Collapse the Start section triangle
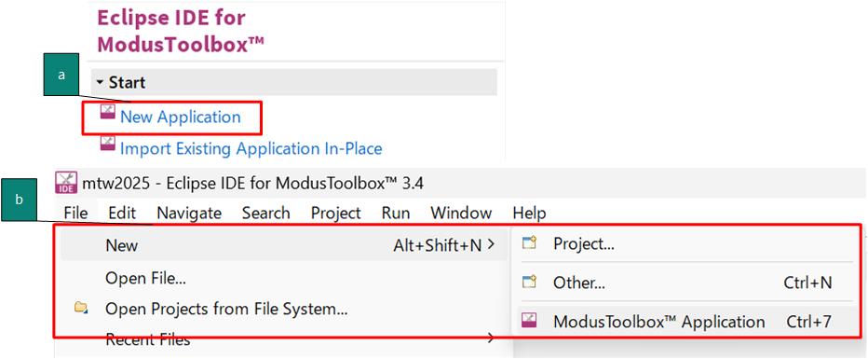 pos(100,83)
